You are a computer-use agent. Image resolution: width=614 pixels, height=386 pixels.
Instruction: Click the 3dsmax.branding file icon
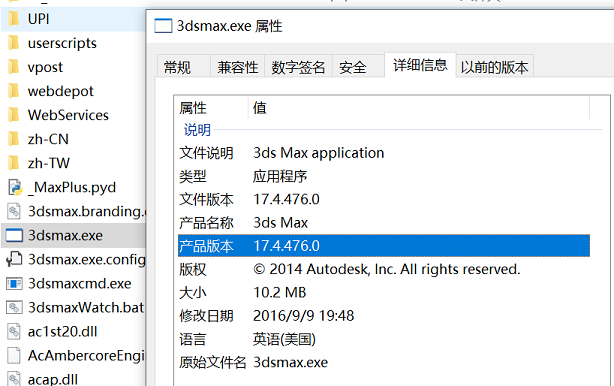pyautogui.click(x=14, y=211)
